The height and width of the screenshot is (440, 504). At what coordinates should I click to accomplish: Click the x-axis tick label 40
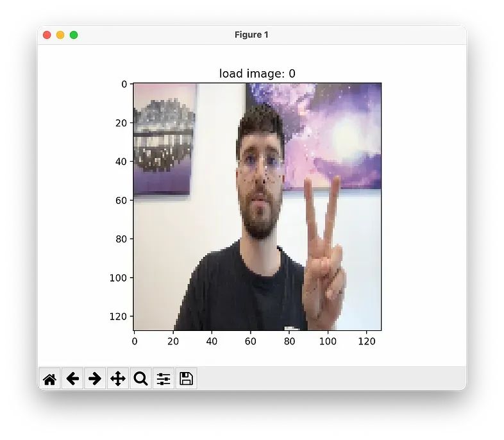pos(212,341)
